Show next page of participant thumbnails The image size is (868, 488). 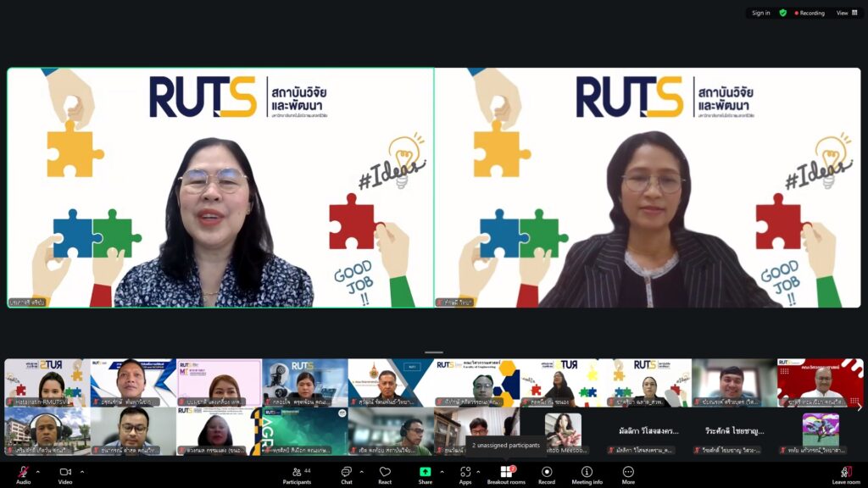(x=859, y=407)
